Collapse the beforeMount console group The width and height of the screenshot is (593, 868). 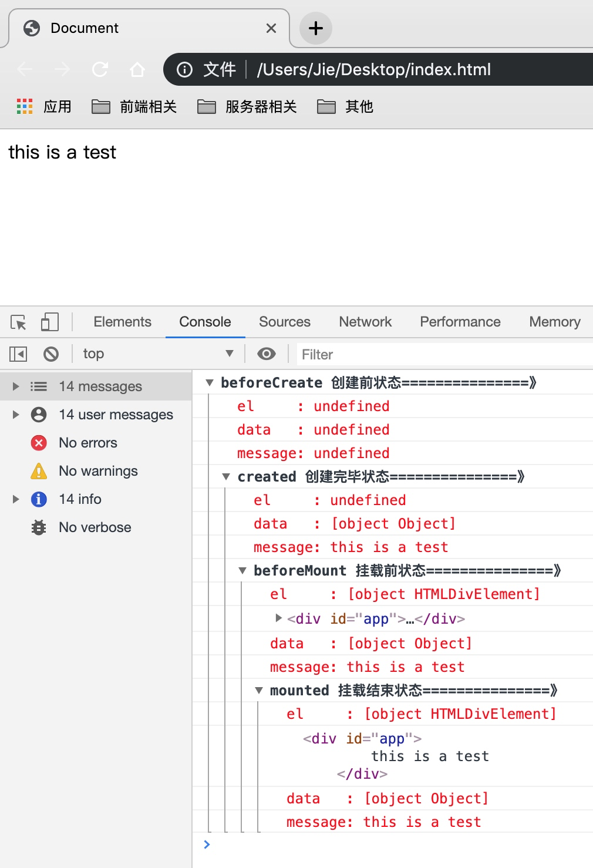pyautogui.click(x=242, y=571)
